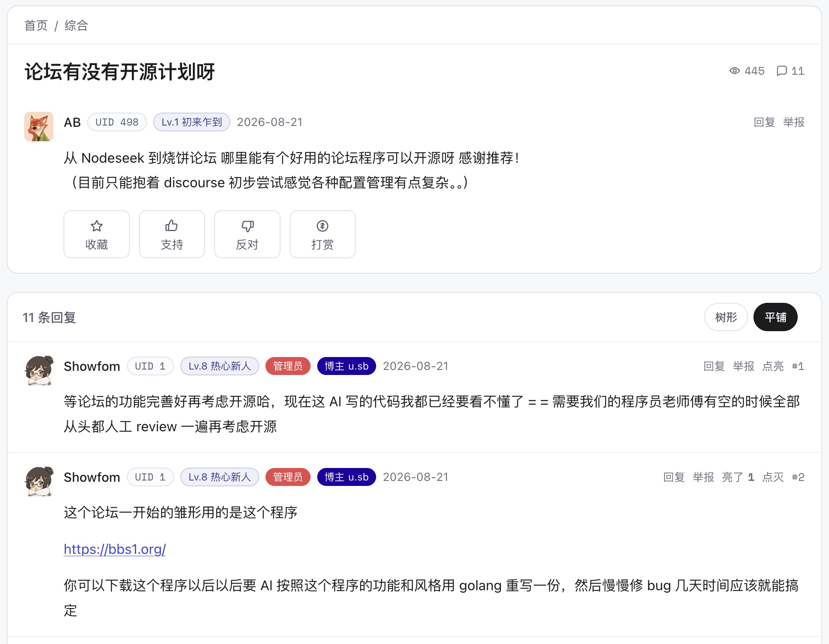The height and width of the screenshot is (644, 829).
Task: Open Showfom's avatar on reply #1
Action: tap(39, 370)
